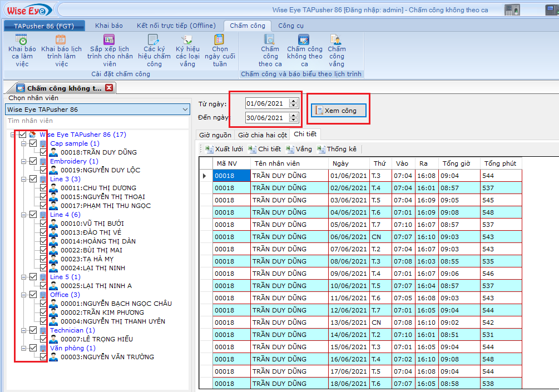559x392 pixels.
Task: Click the Tìm nhân viên search field
Action: click(97, 121)
